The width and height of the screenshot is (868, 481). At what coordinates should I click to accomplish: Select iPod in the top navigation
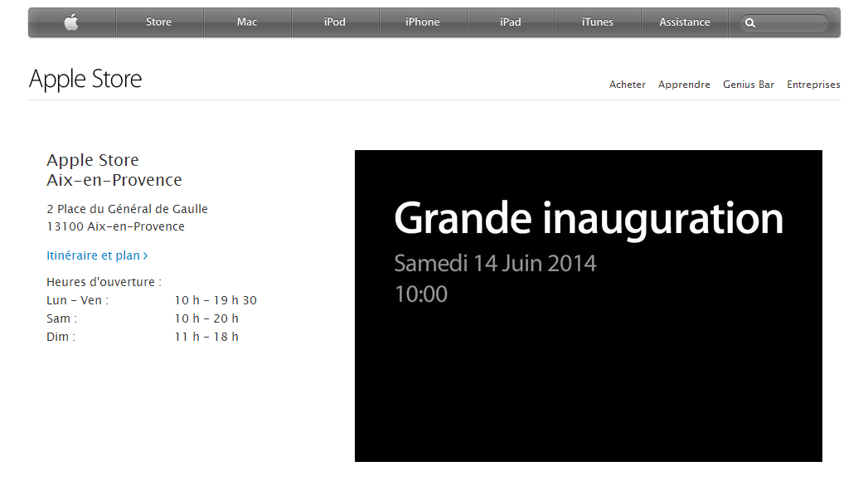click(335, 22)
